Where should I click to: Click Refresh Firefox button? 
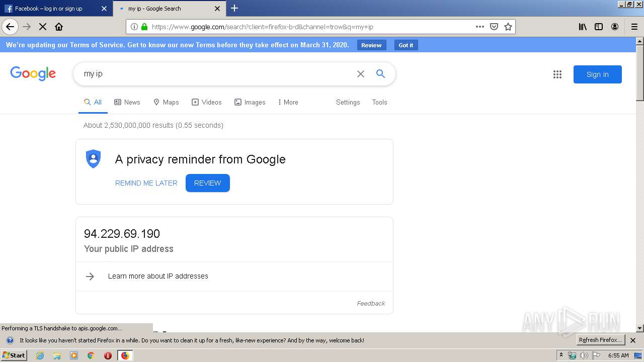click(601, 340)
